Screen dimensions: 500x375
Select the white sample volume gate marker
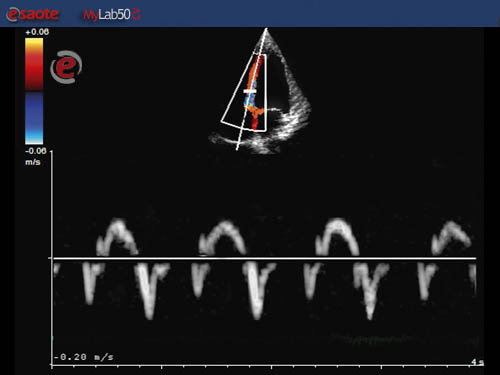pos(250,91)
